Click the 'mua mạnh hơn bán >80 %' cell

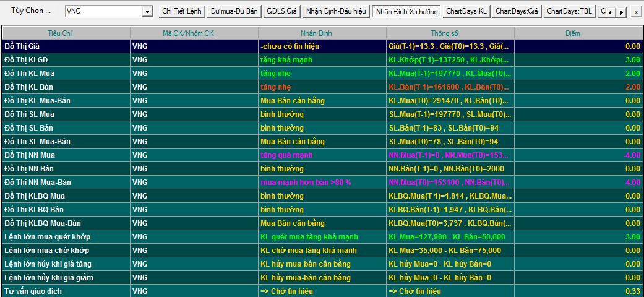tap(322, 183)
